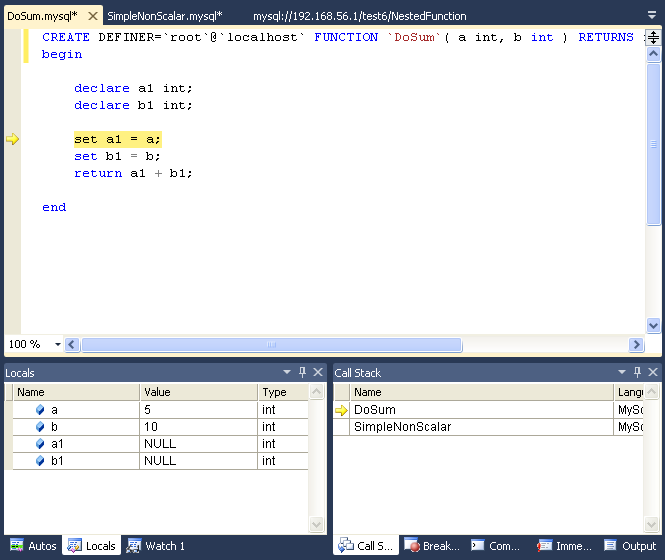Screen dimensions: 665x560
Task: Open the Watch 1 tab
Action: click(x=156, y=546)
